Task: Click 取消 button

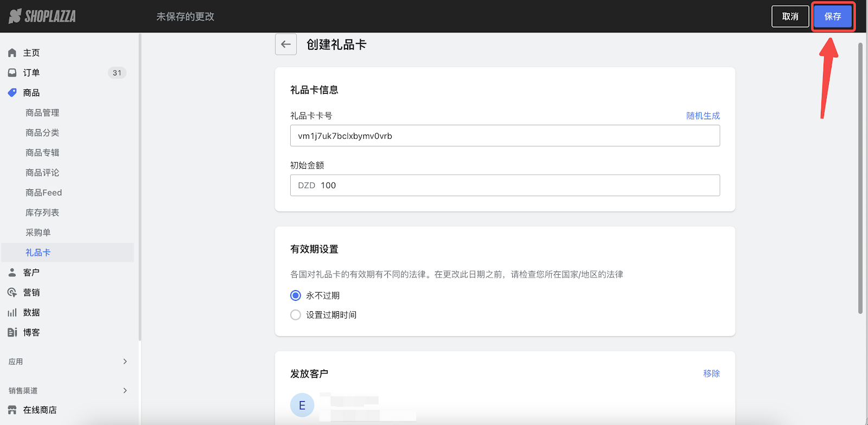Action: (x=790, y=16)
